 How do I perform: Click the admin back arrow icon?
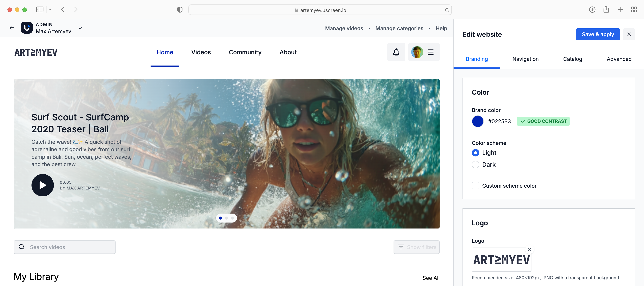pos(12,28)
